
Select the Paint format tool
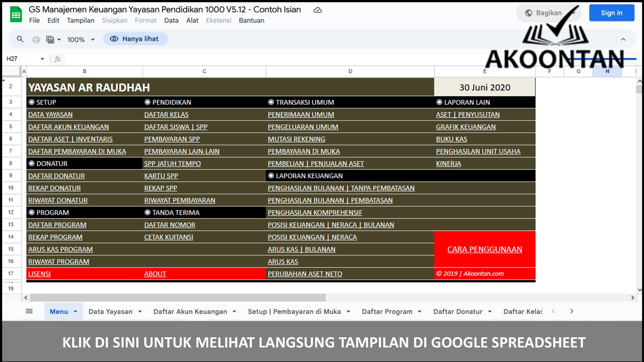[x=50, y=39]
